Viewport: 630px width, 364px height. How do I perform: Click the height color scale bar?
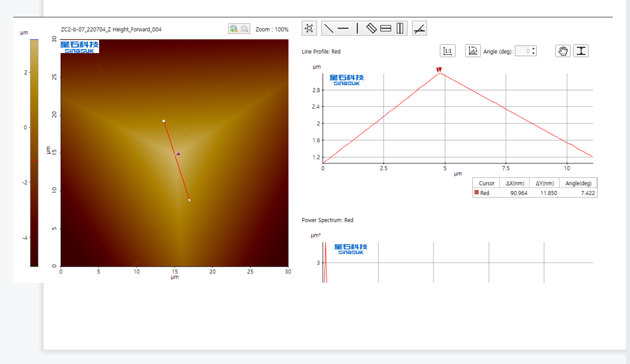[34, 152]
